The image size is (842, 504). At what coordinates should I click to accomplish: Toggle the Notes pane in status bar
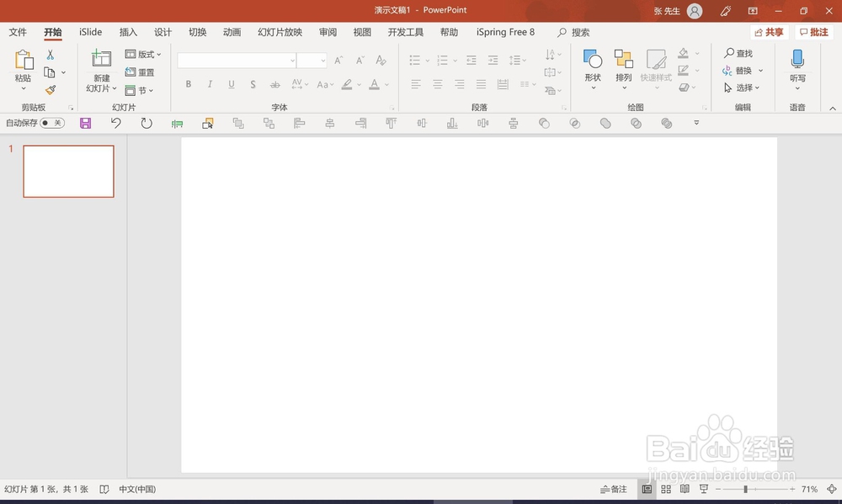614,489
